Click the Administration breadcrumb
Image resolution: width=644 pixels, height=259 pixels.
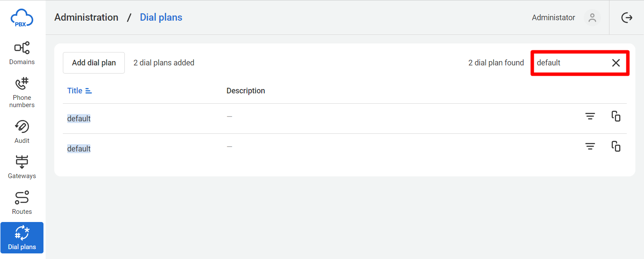(x=86, y=18)
